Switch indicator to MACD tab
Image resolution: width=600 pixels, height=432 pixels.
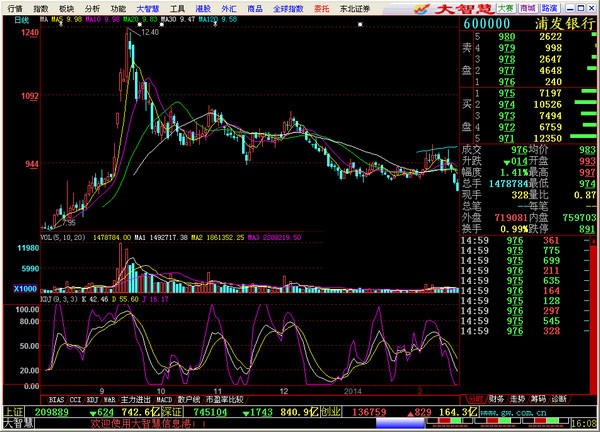pos(164,400)
